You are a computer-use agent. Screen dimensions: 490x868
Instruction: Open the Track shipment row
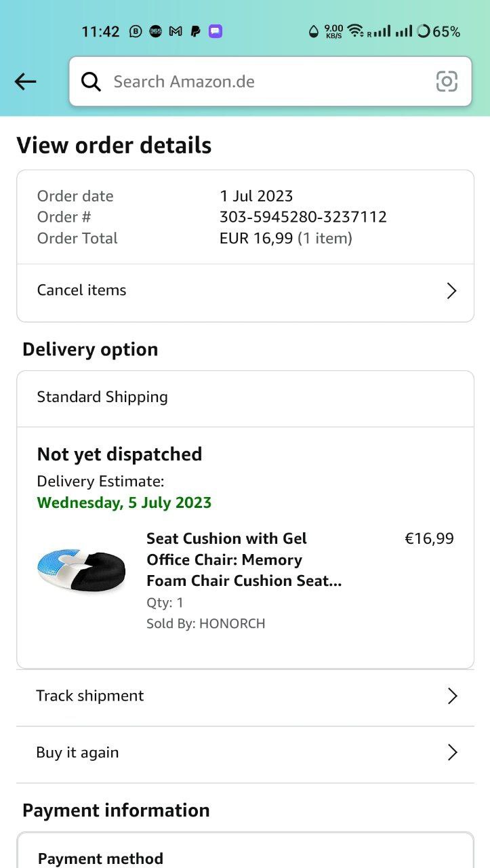[90, 696]
